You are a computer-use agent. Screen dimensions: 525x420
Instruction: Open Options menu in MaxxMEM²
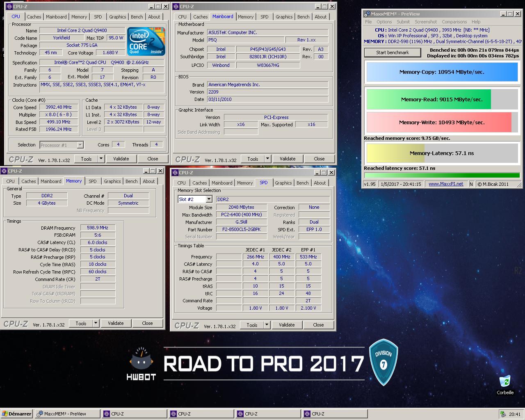point(384,22)
